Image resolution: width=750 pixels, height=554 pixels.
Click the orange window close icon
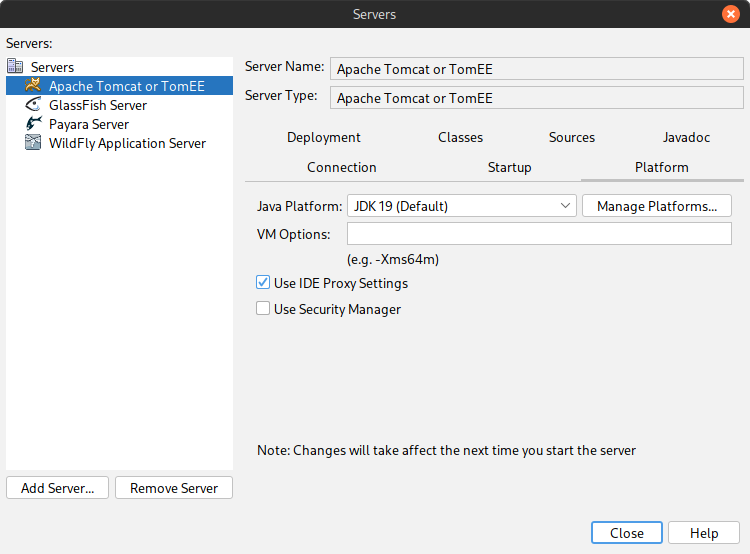tap(730, 14)
